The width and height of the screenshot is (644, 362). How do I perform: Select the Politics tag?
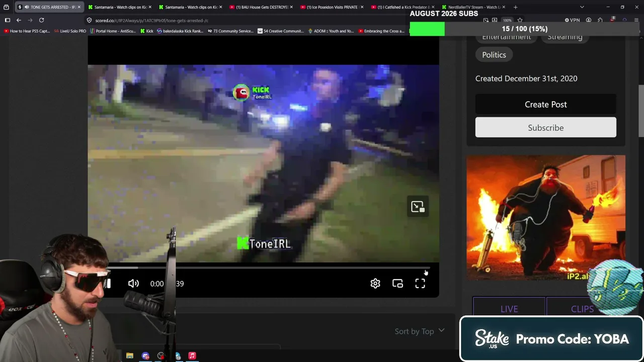494,55
